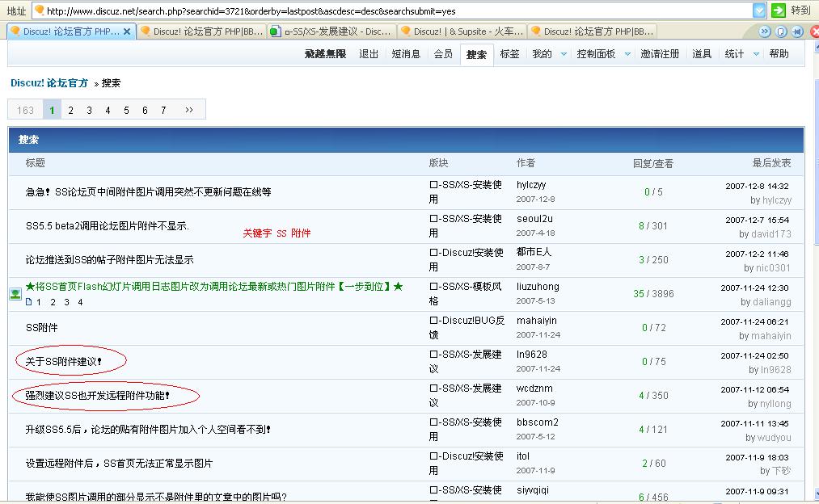Screen dimensions: 819x504
Task: Click the next pages double-arrow button
Action: 189,110
